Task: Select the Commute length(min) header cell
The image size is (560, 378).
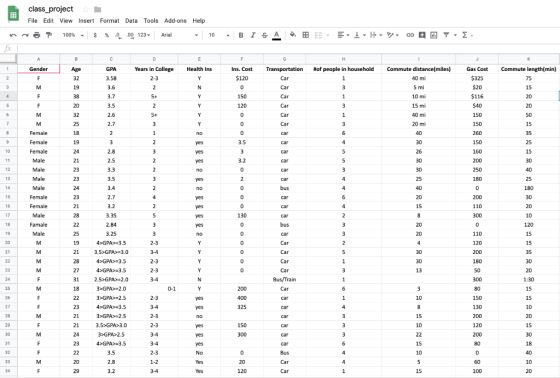Action: (x=529, y=69)
